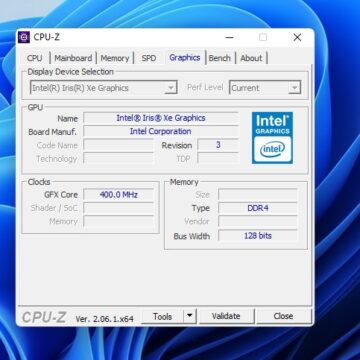Click the empty Shader / SoC field
Image resolution: width=360 pixels, height=360 pixels.
(118, 208)
